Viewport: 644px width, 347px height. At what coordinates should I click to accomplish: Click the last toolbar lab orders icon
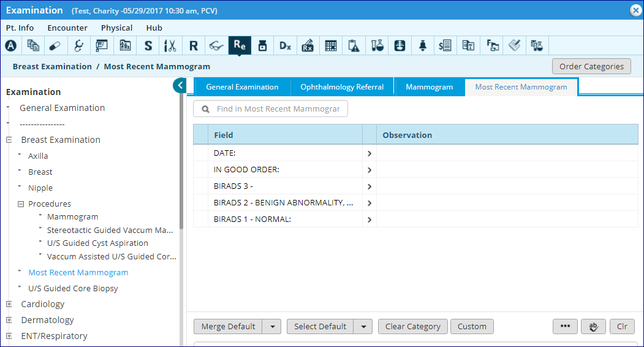click(x=536, y=45)
